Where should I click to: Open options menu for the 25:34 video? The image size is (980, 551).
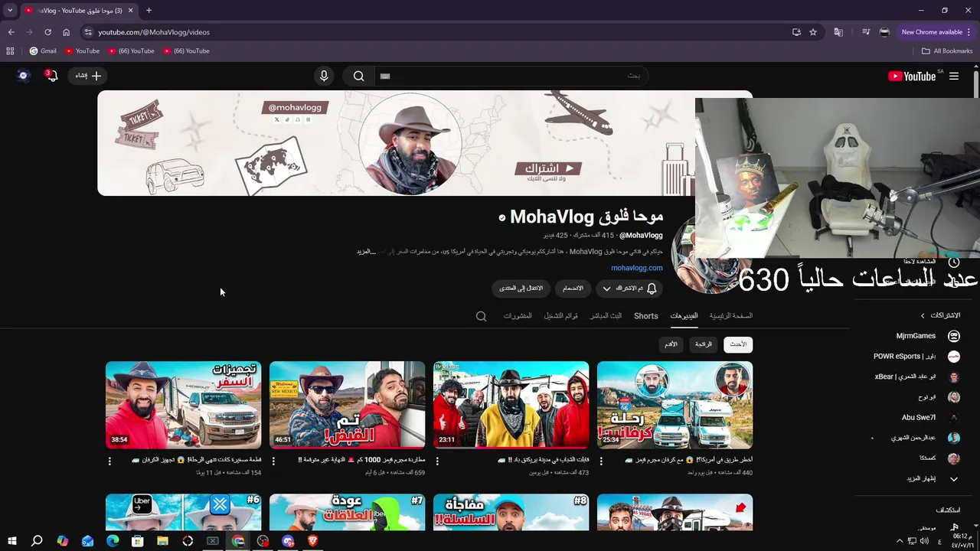[601, 461]
